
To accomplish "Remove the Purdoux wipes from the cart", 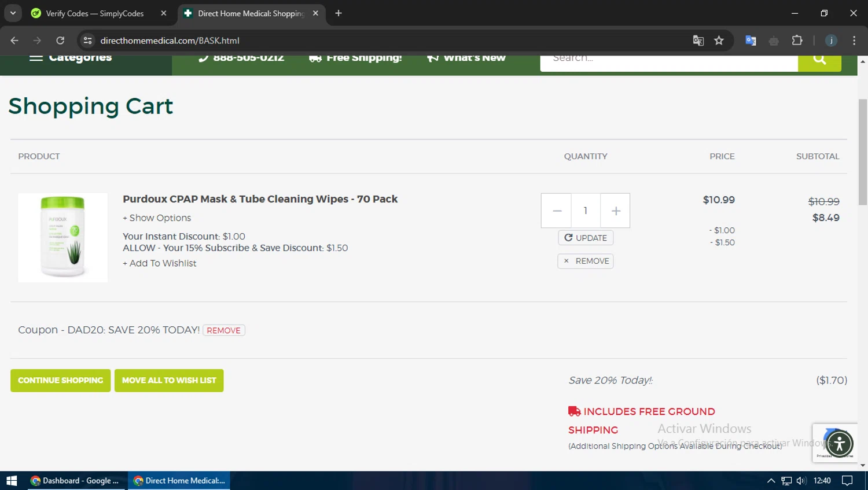I will 586,261.
